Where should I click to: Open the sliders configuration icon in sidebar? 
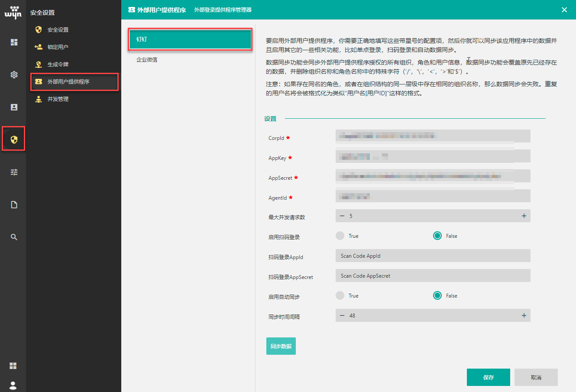point(14,172)
